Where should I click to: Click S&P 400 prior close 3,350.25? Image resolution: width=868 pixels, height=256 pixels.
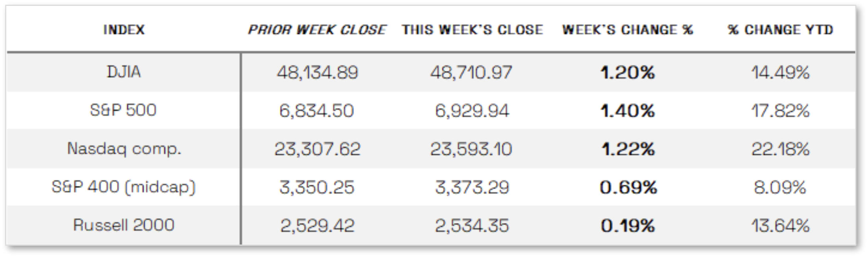click(x=317, y=187)
